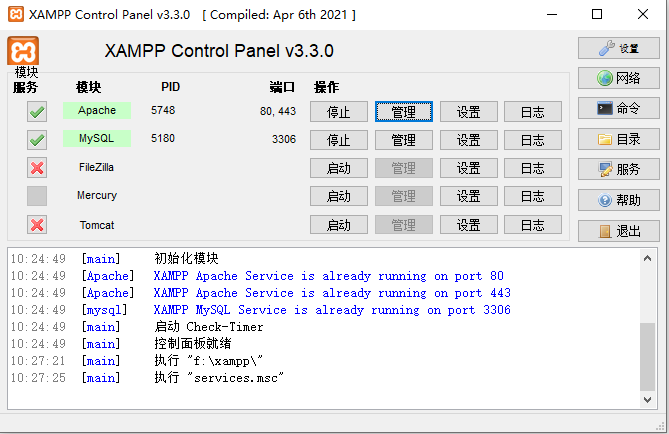Click 退出 Quit door button
This screenshot has width=669, height=434.
point(618,231)
